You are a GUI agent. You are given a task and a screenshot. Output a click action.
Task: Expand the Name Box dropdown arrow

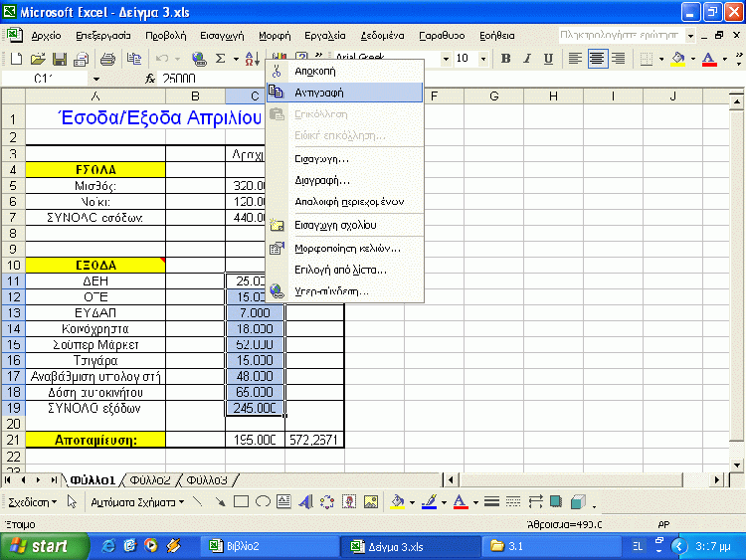click(x=96, y=79)
